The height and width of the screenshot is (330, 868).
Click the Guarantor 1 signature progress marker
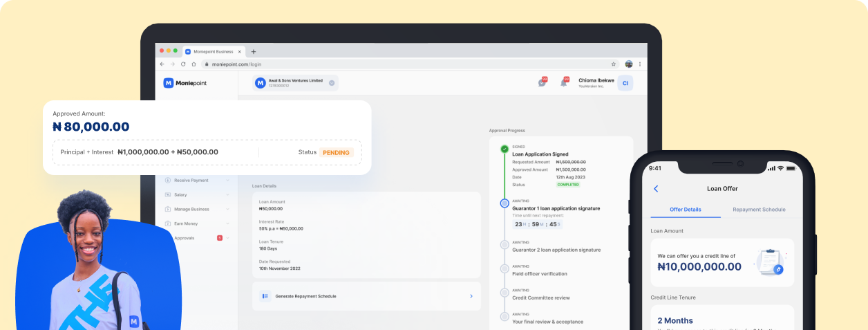click(504, 203)
